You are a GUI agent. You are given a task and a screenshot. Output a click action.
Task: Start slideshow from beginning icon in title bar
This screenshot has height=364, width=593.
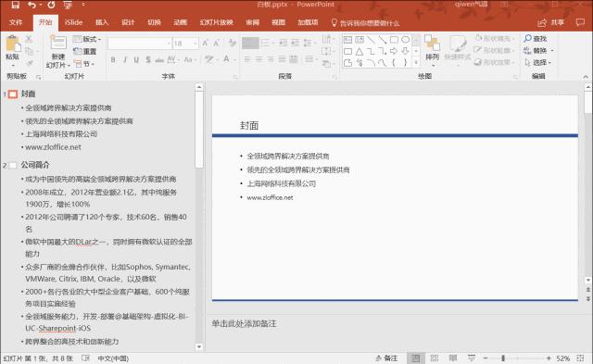pyautogui.click(x=68, y=5)
